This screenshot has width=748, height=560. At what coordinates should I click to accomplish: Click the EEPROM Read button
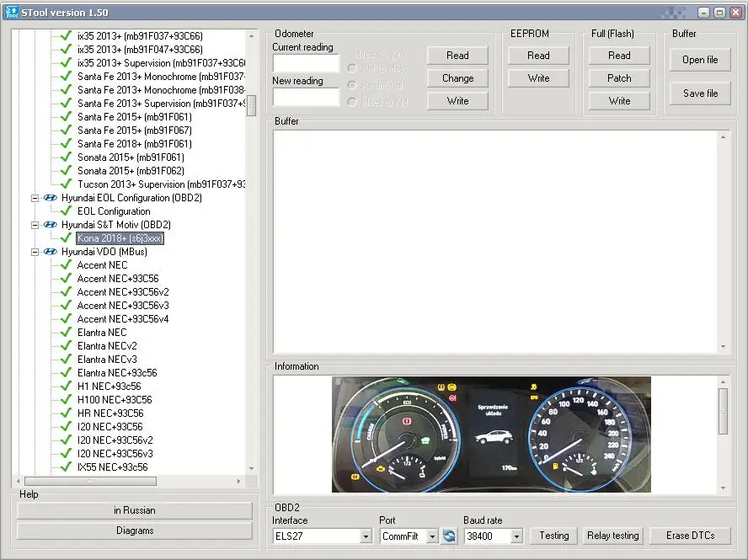click(538, 56)
